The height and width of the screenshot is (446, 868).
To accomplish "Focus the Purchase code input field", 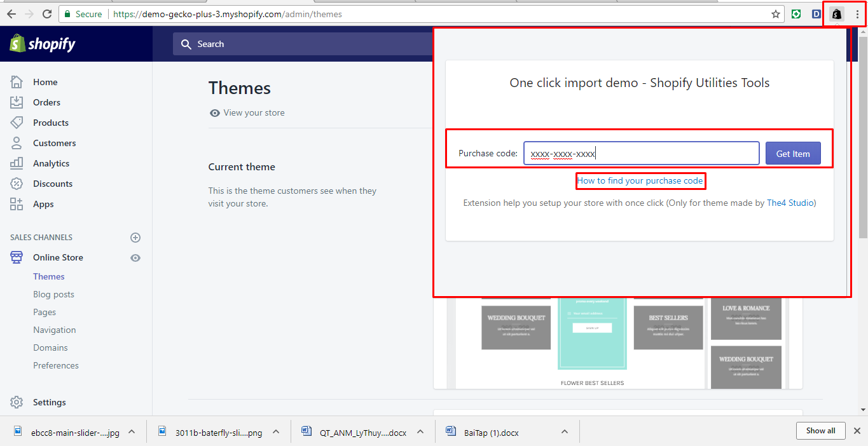I will click(x=641, y=153).
